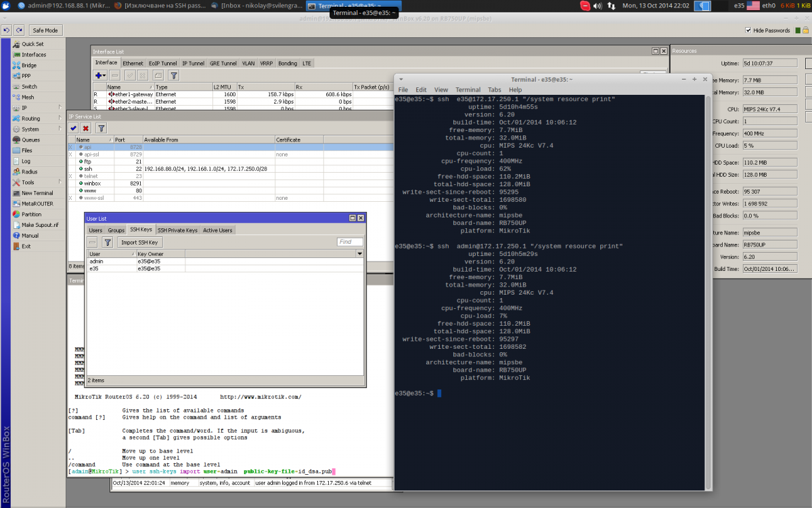Open MetaROUTER from the sidebar
The width and height of the screenshot is (812, 508).
click(37, 203)
